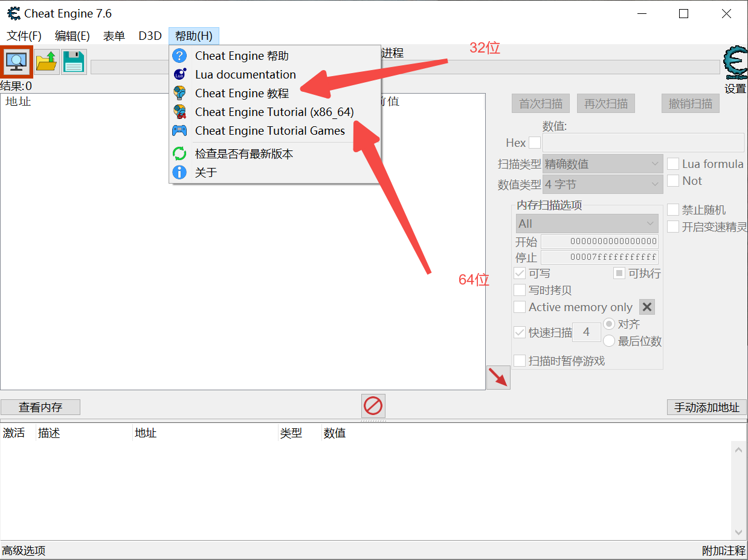Open the D3D menu

(150, 36)
